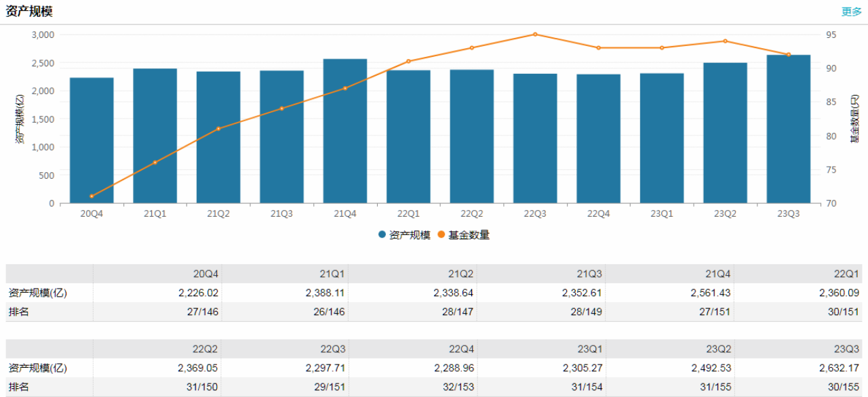Select the table cell showing 2,226.02
This screenshot has width=868, height=397.
[197, 293]
